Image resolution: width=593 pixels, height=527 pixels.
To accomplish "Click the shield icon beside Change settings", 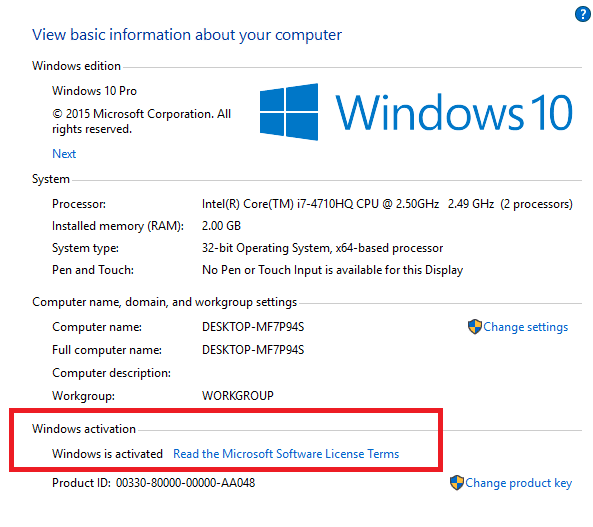I will pyautogui.click(x=475, y=326).
